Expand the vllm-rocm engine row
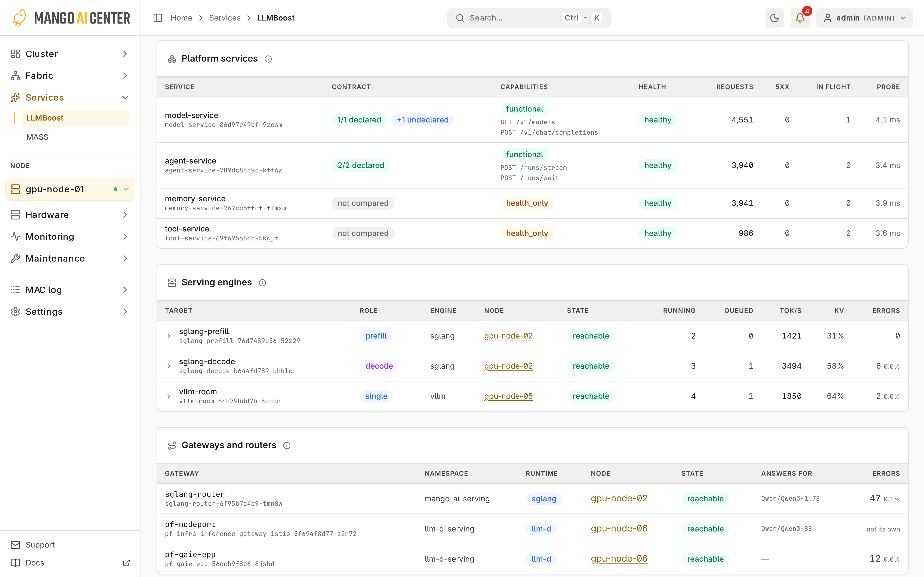 (169, 396)
